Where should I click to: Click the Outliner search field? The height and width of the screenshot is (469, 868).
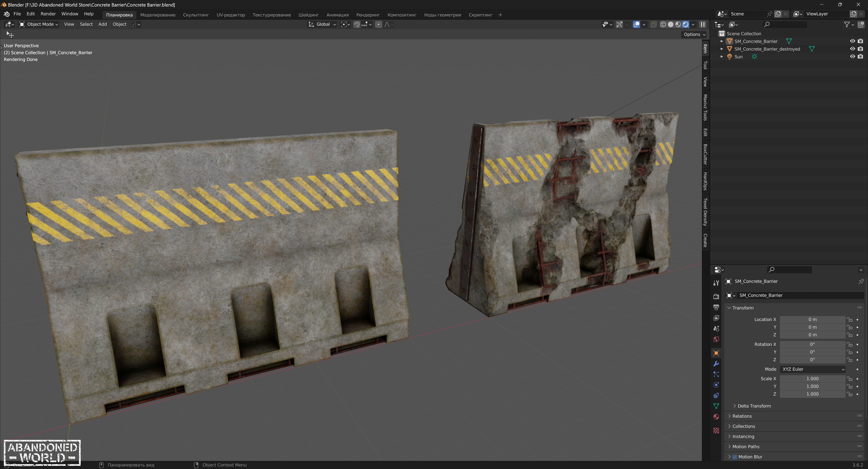click(785, 24)
